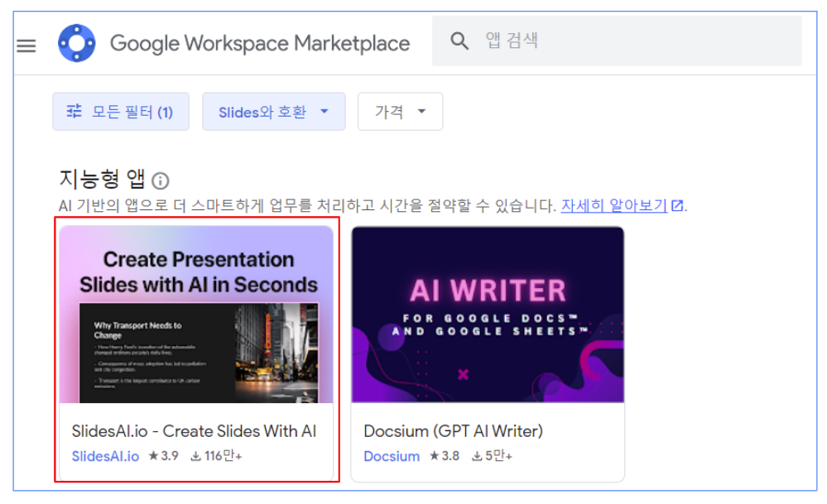Open the Docsium AI Writer thumbnail
Viewport: 827px width, 504px height.
(x=488, y=314)
